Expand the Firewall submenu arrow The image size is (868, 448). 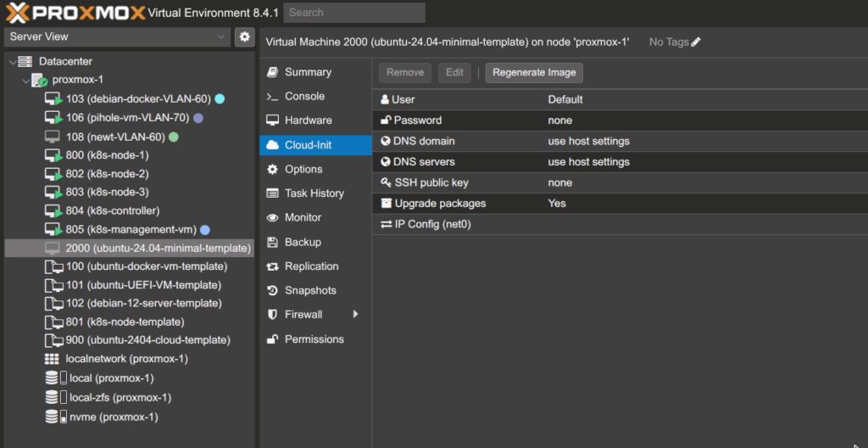pyautogui.click(x=355, y=315)
